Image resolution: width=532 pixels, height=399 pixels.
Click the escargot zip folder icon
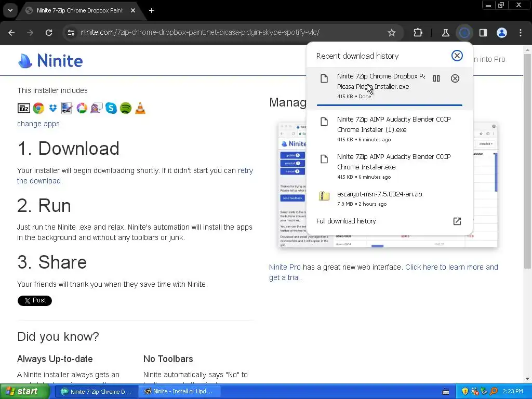pyautogui.click(x=324, y=196)
